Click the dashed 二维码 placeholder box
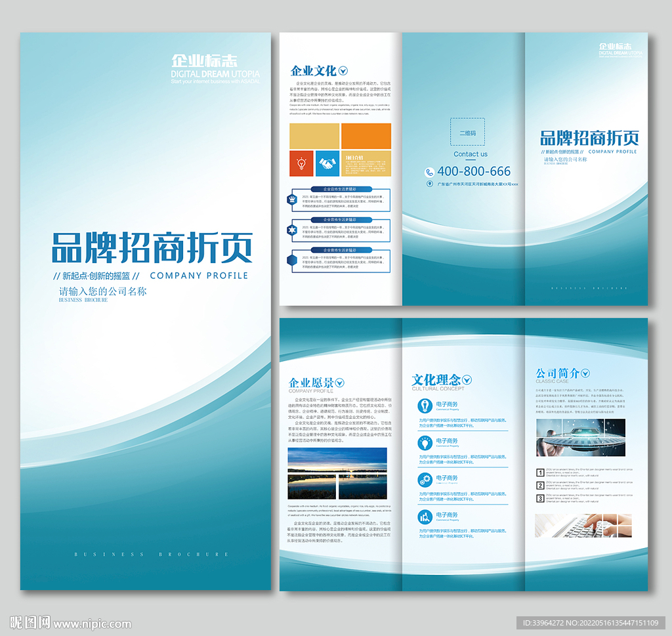Screen dimensions: 672x636 pos(467,131)
